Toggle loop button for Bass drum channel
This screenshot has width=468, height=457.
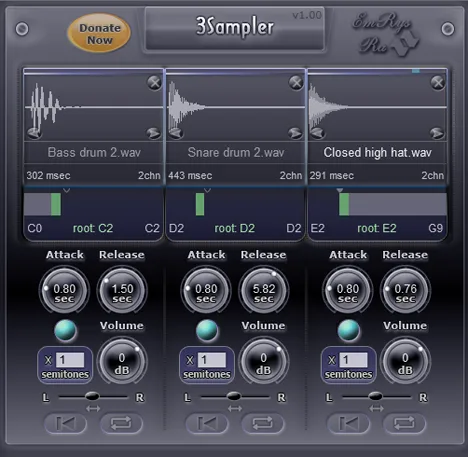click(x=121, y=423)
